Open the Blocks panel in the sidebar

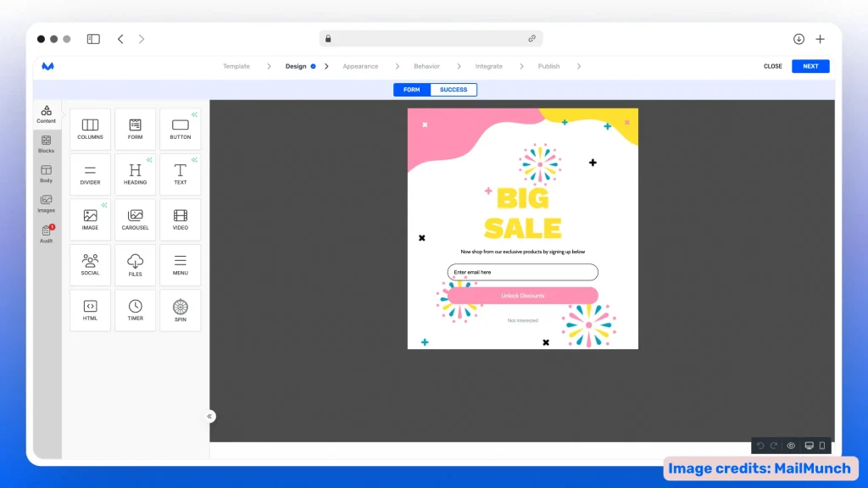click(x=46, y=146)
